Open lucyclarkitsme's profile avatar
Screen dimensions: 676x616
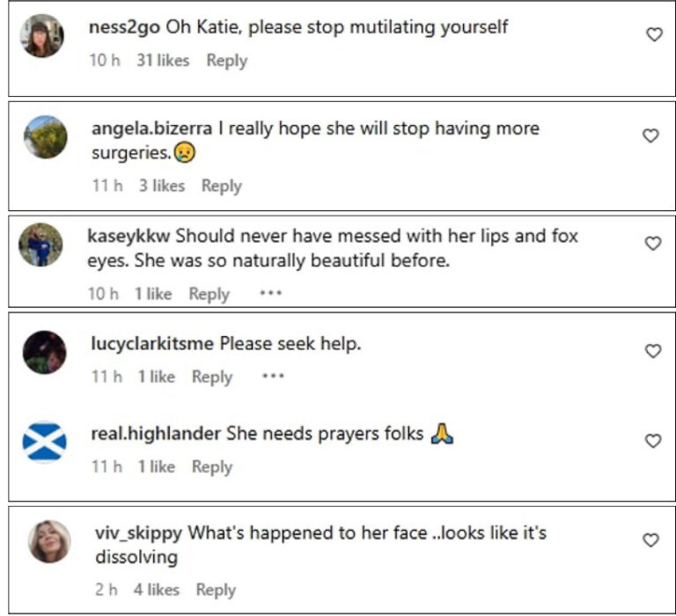click(x=44, y=352)
